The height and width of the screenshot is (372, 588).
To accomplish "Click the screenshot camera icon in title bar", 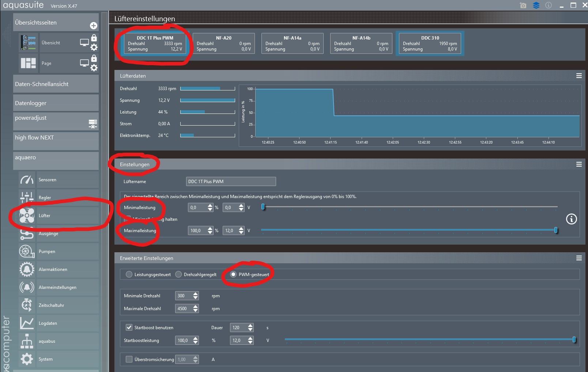I will pos(523,5).
